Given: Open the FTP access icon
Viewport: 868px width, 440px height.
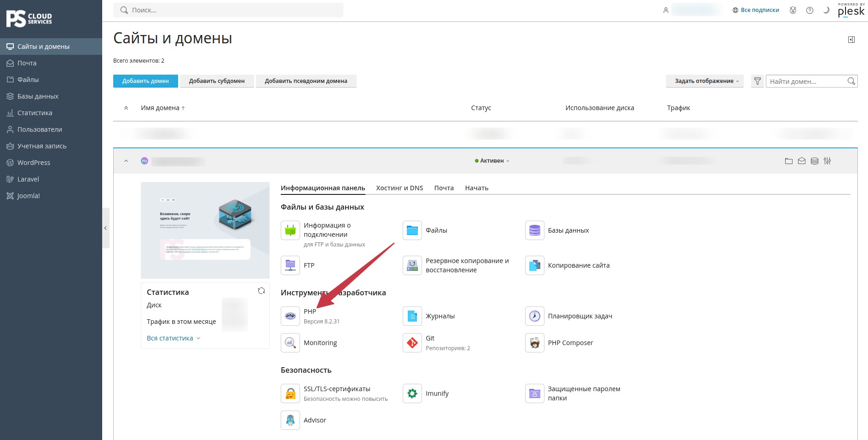Looking at the screenshot, I should tap(290, 265).
